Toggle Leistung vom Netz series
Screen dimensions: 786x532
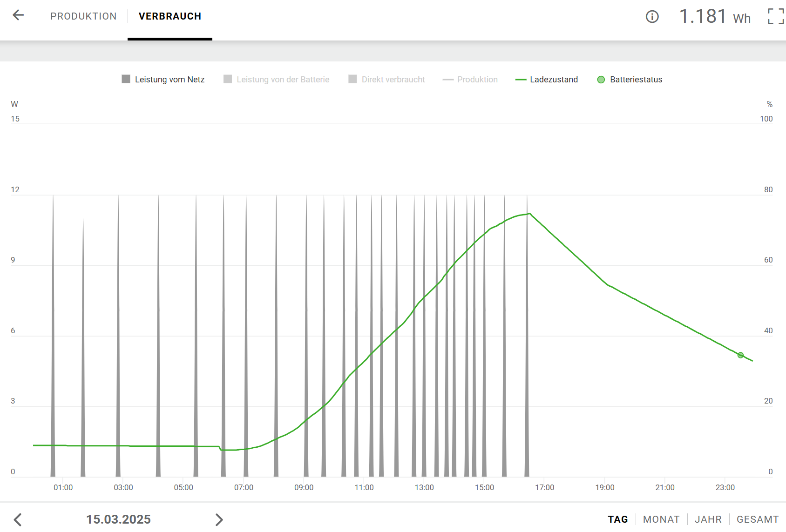click(x=163, y=80)
